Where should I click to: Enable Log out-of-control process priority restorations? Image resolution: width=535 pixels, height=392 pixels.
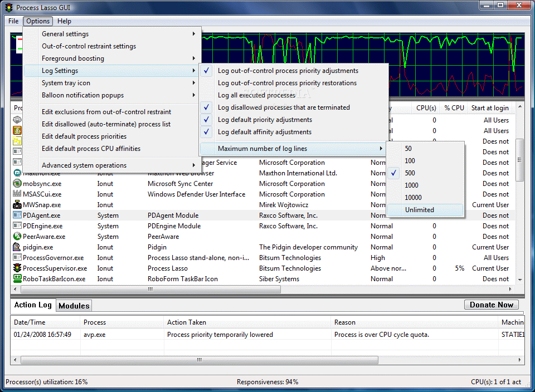point(294,83)
